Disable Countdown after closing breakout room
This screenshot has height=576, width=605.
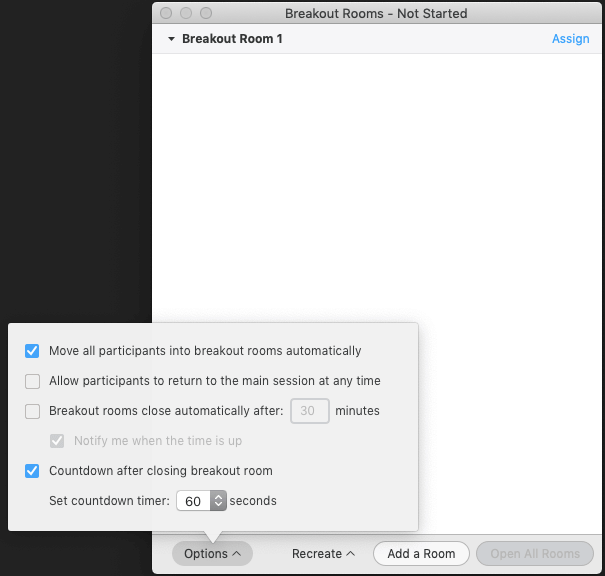(x=32, y=471)
